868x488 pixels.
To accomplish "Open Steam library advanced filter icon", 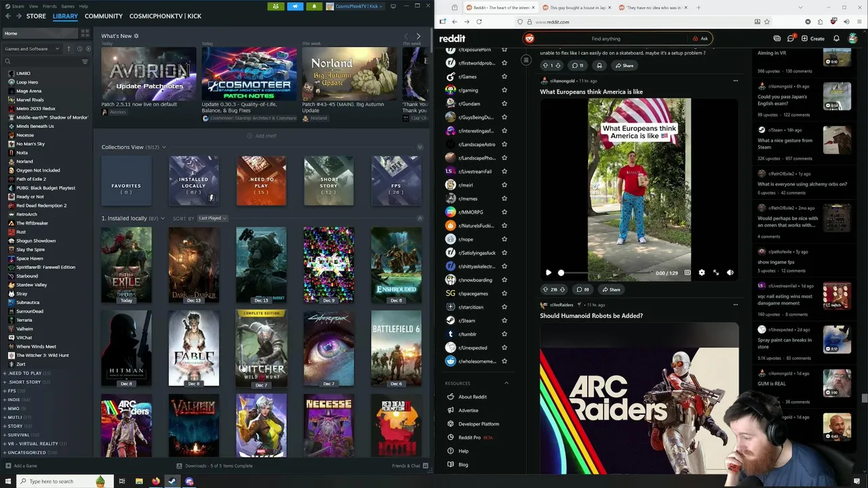I will pos(85,62).
